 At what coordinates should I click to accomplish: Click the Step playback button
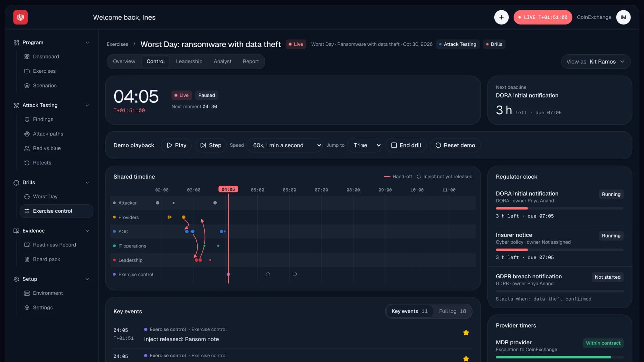coord(211,145)
